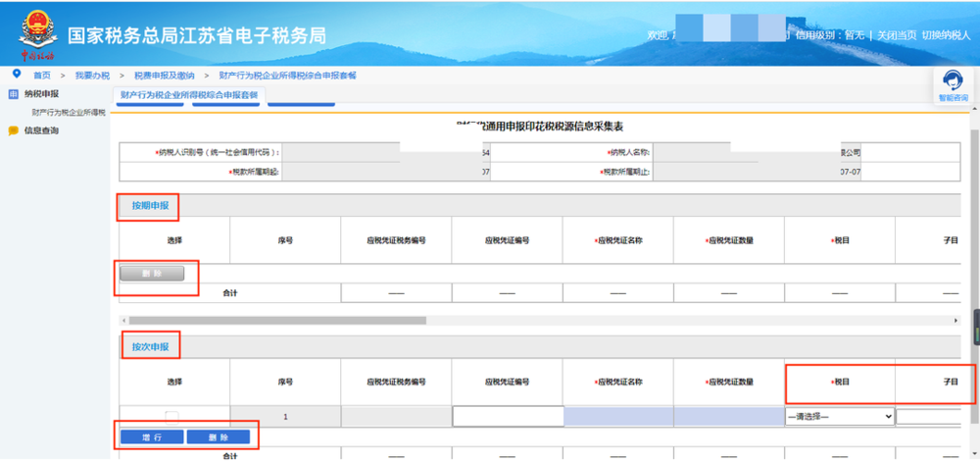The image size is (980, 461).
Task: Click 财产行为税企业所得税综合申报套餐 breadcrumb
Action: 287,76
